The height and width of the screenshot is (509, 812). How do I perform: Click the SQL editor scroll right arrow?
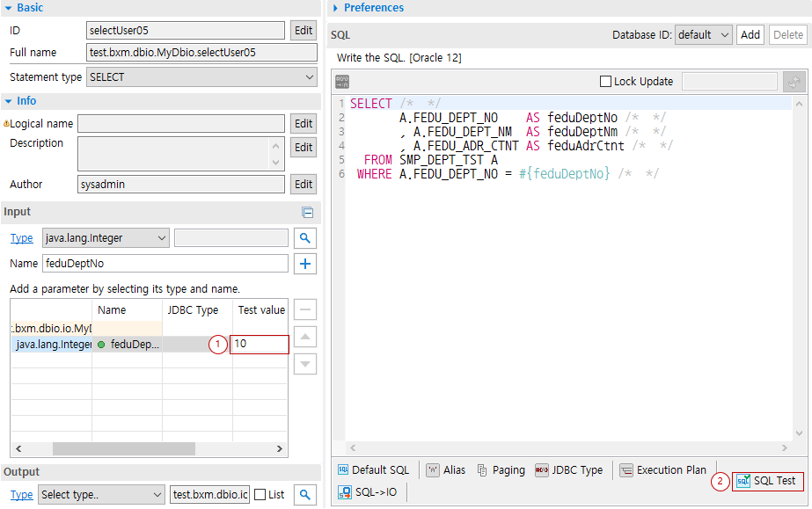(785, 448)
